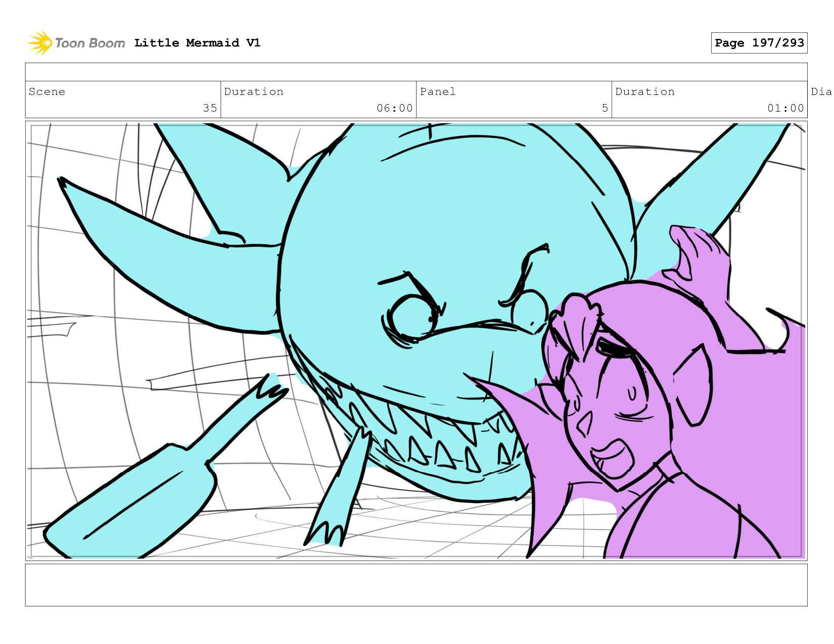Click the 'Scene' label

pos(47,91)
